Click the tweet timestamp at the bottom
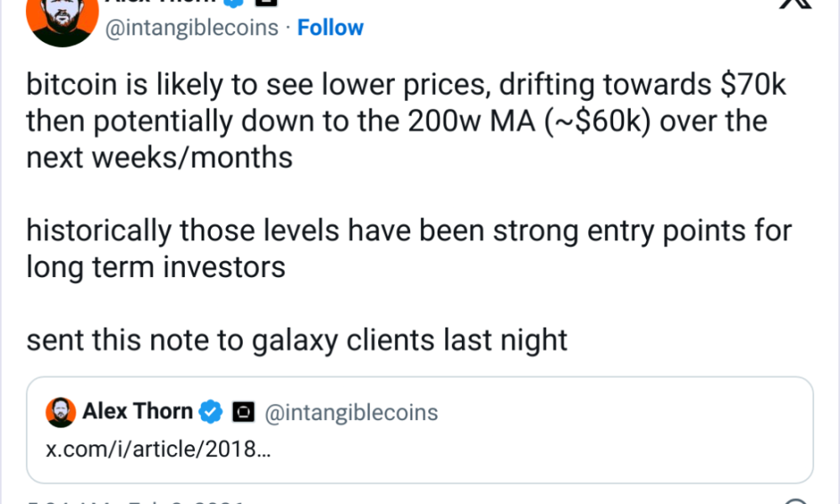The image size is (840, 504). (x=118, y=501)
